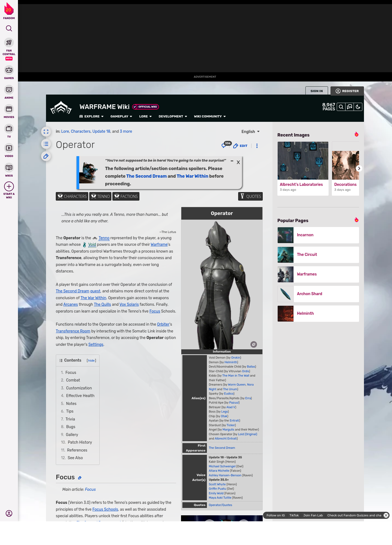Open Michael Schwengel voice actor link
Screen dimensions: 392x545
click(x=222, y=466)
